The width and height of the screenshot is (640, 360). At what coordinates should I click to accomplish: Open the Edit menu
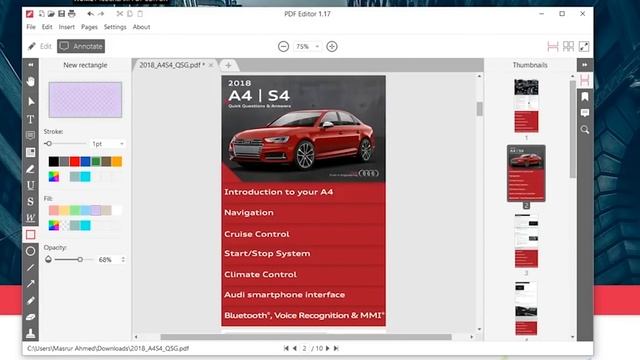47,27
